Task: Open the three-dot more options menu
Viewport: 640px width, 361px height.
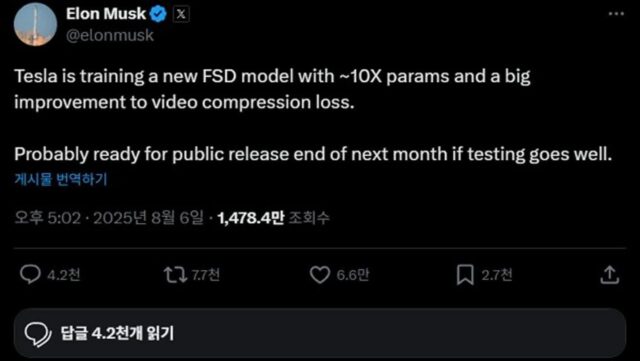Action: coord(616,13)
